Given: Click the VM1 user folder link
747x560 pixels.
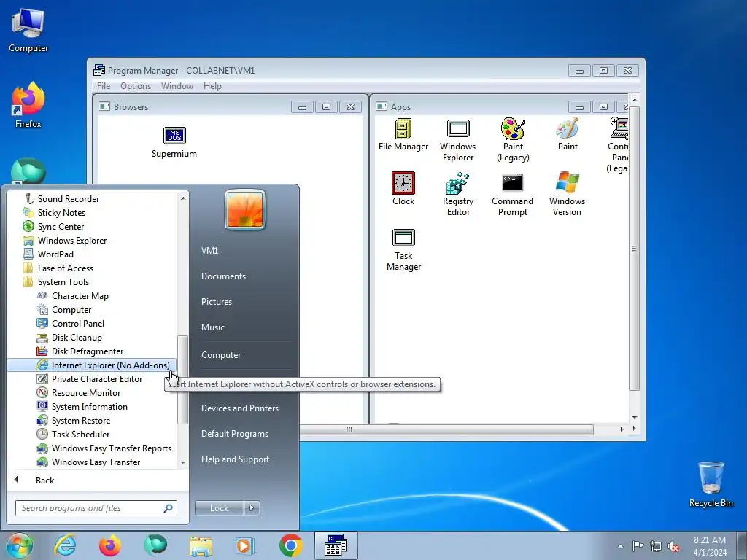Looking at the screenshot, I should (x=209, y=251).
